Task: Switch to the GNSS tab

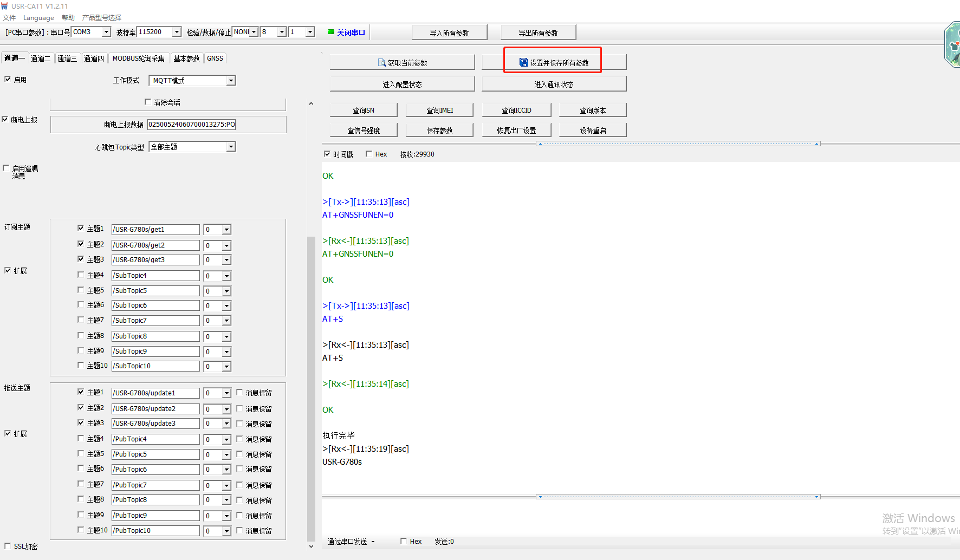Action: coord(215,58)
